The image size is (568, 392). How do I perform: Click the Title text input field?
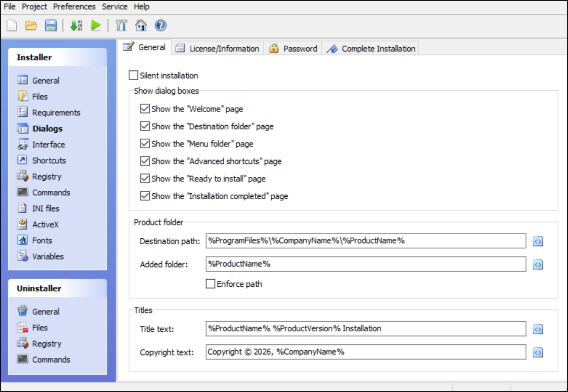tap(365, 329)
